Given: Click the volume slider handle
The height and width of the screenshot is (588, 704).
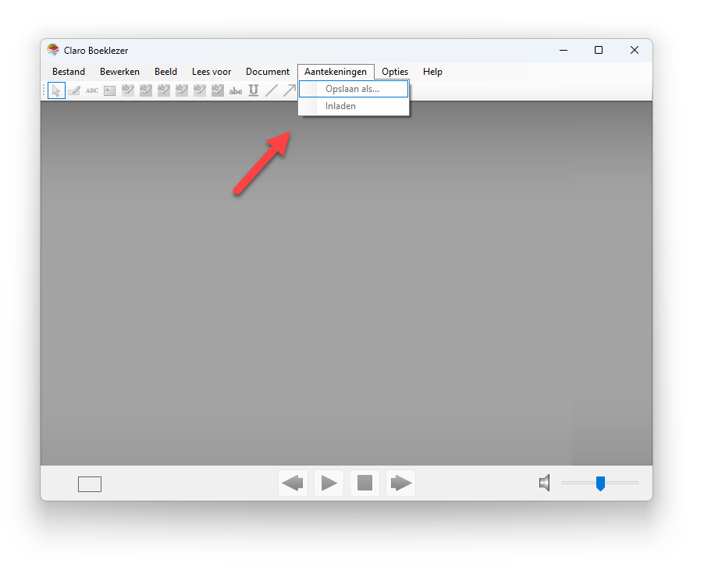Looking at the screenshot, I should 600,484.
